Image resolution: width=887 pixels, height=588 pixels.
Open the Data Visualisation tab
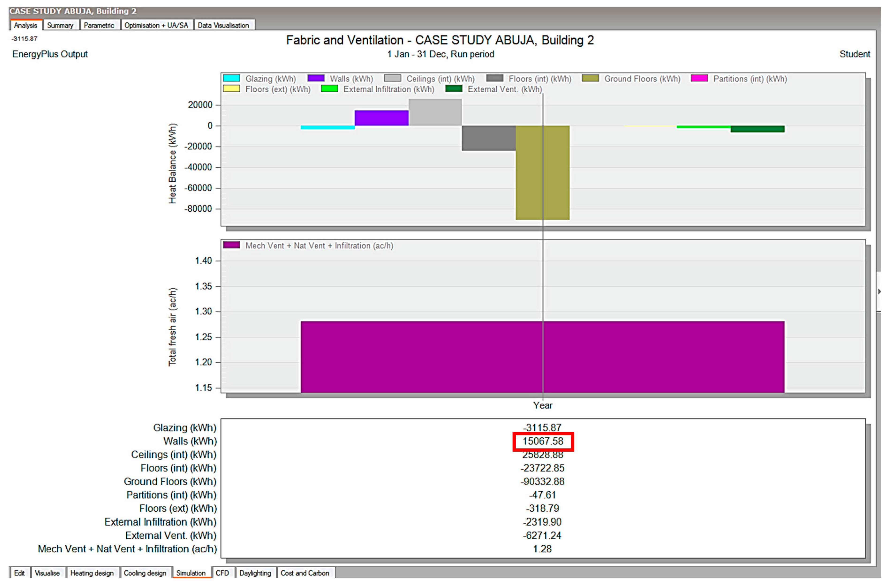223,25
